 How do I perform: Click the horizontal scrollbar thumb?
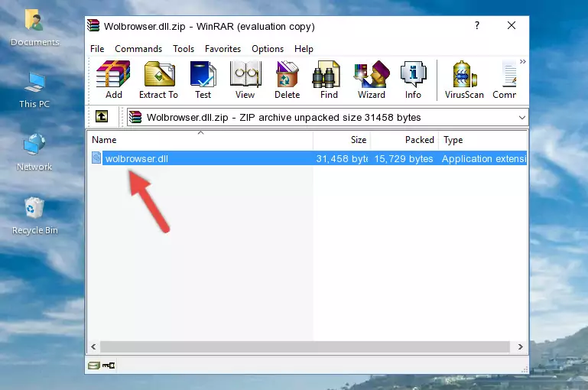point(305,347)
